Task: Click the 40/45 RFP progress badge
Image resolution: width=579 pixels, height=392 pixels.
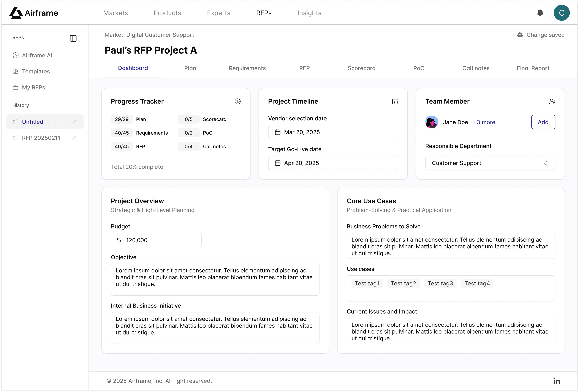Action: (122, 147)
